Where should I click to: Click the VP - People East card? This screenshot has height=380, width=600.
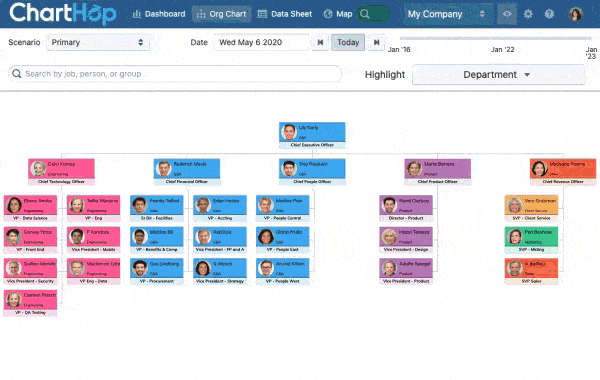point(282,240)
